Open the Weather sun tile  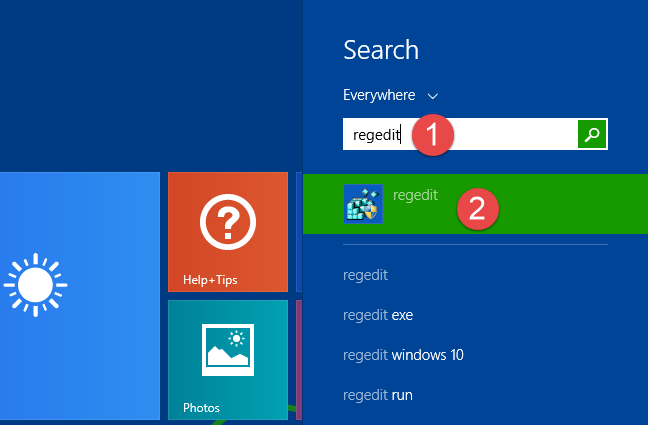point(80,296)
